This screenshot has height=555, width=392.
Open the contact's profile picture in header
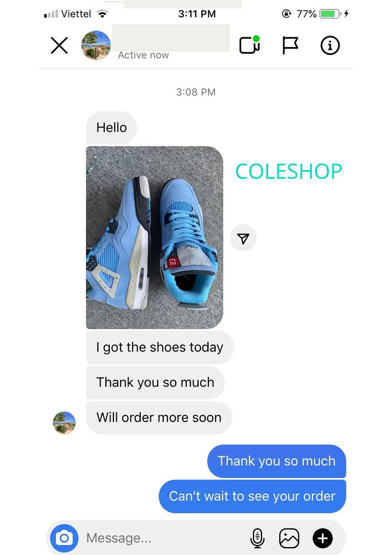point(96,45)
